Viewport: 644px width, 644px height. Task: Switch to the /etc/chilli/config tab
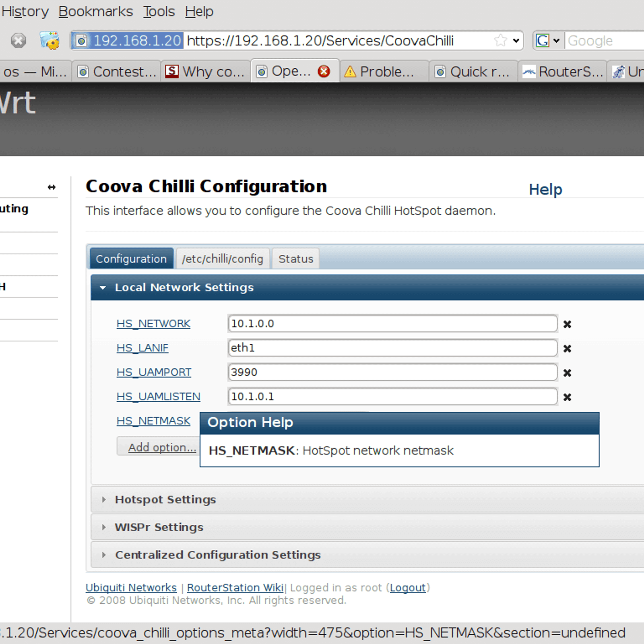tap(223, 258)
